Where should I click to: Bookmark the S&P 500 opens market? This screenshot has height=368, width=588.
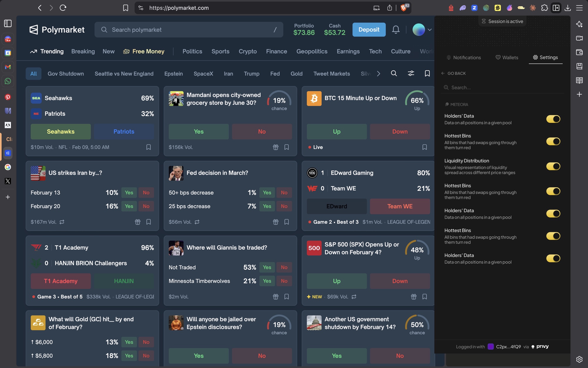click(x=424, y=296)
